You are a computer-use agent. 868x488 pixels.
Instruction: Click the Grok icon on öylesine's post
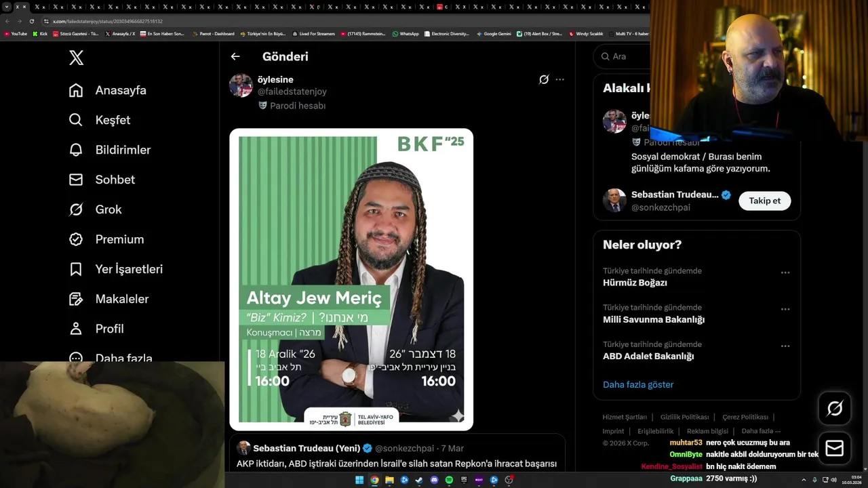(x=544, y=79)
